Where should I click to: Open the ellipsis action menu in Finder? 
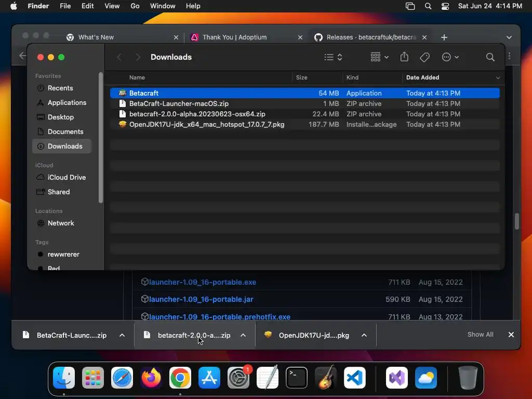[450, 57]
